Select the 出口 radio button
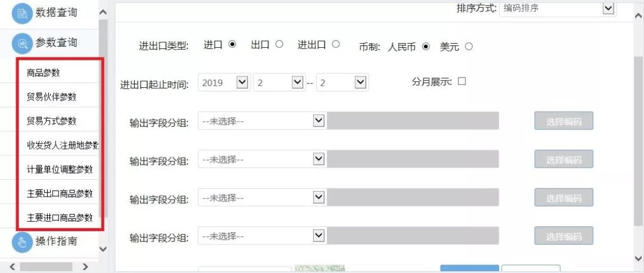This screenshot has width=644, height=273. 279,44
